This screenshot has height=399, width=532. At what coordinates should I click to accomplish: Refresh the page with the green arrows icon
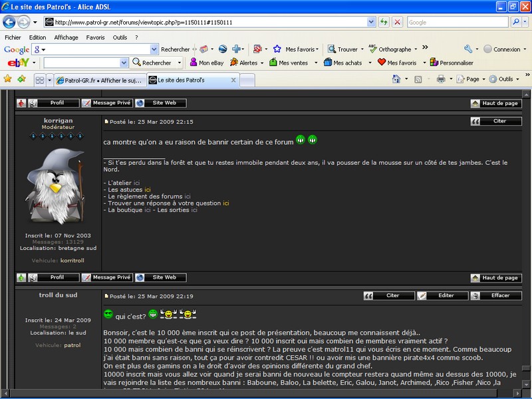click(x=384, y=23)
